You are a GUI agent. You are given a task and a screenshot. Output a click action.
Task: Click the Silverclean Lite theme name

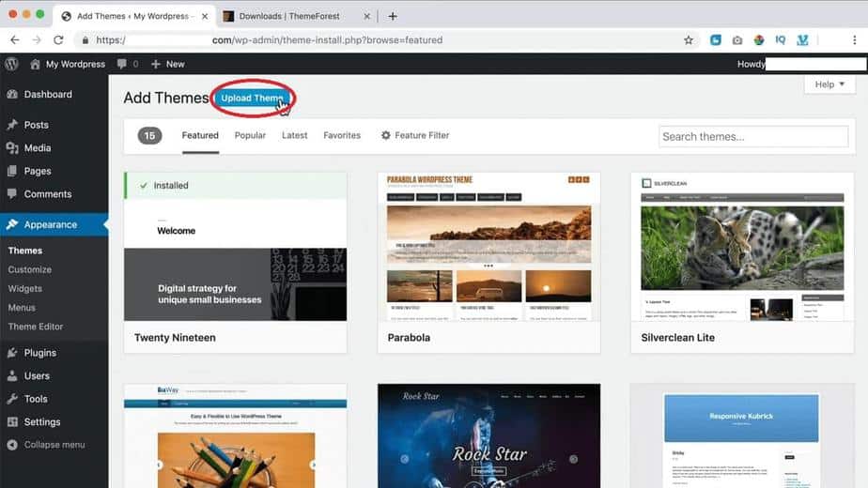click(677, 338)
